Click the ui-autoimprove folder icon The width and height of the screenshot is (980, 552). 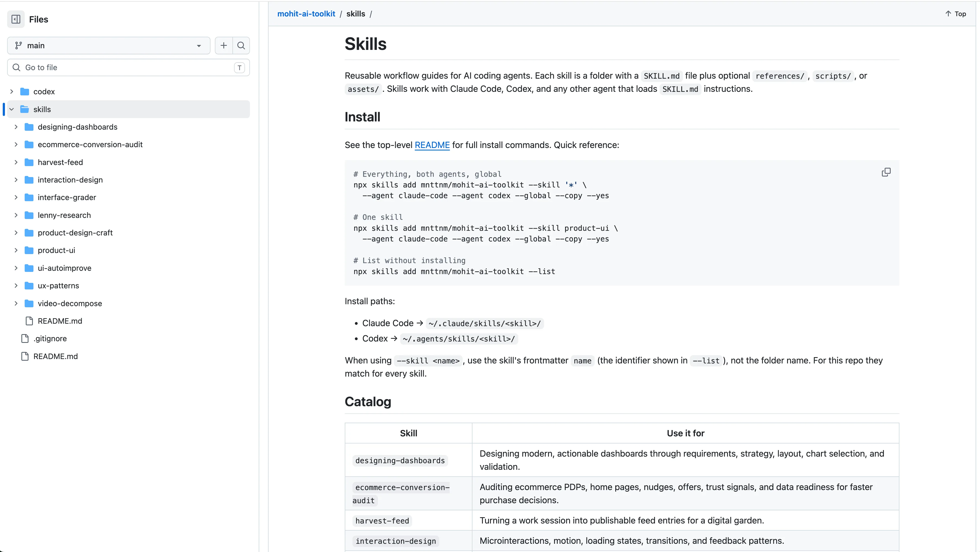(29, 268)
